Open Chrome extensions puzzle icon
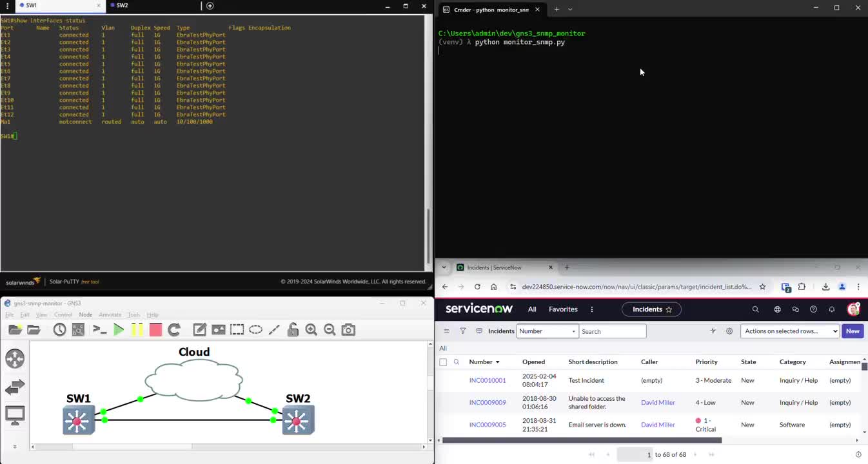The width and height of the screenshot is (868, 464). click(x=802, y=287)
